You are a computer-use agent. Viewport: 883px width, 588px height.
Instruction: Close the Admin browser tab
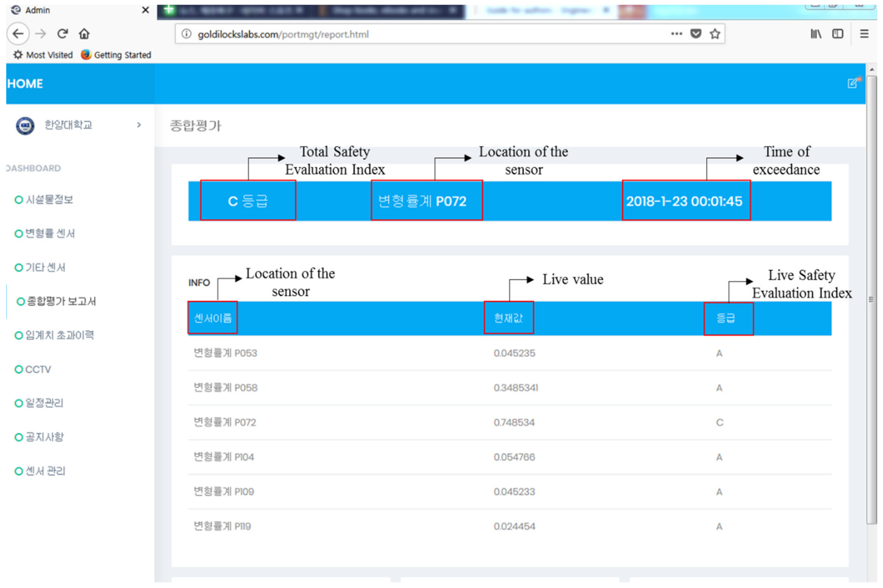click(146, 10)
